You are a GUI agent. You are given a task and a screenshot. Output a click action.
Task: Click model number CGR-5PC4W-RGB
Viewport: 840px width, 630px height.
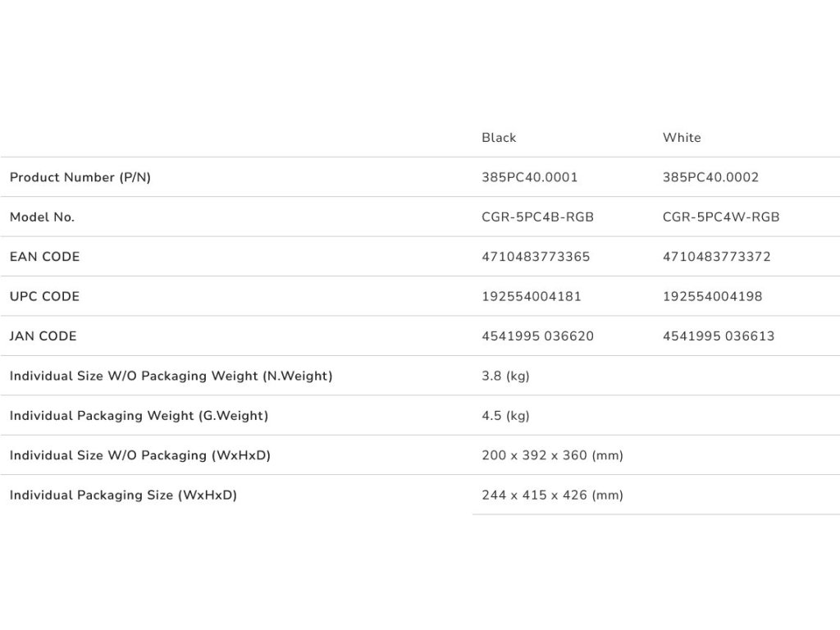tap(721, 217)
